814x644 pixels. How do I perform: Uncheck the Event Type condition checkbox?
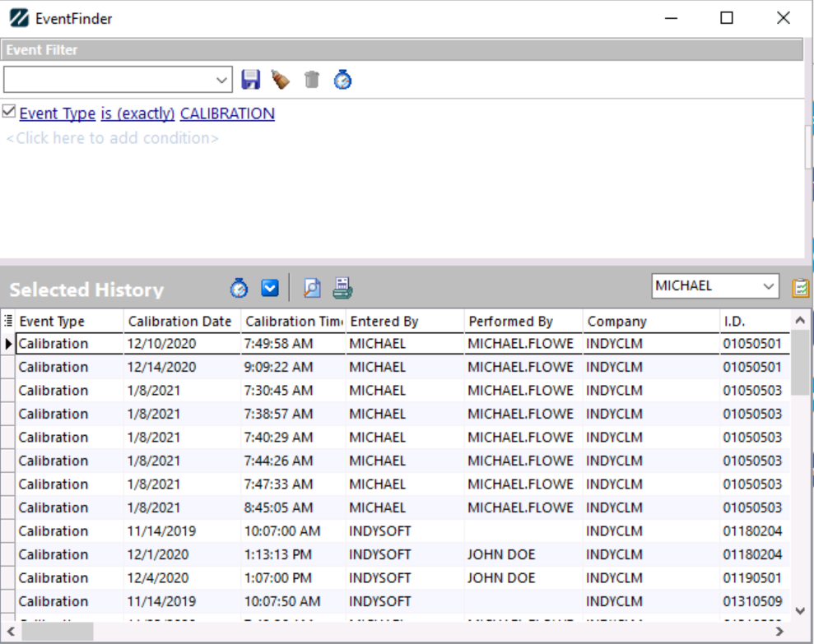point(9,112)
